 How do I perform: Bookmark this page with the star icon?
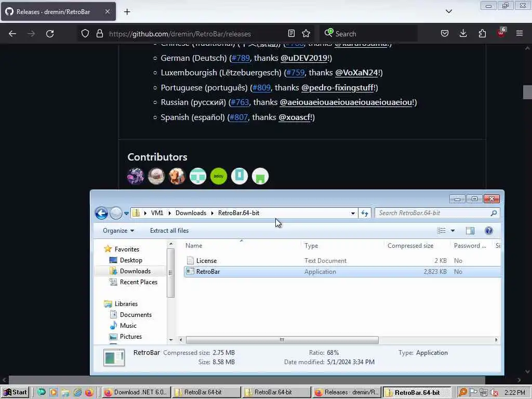click(x=306, y=33)
